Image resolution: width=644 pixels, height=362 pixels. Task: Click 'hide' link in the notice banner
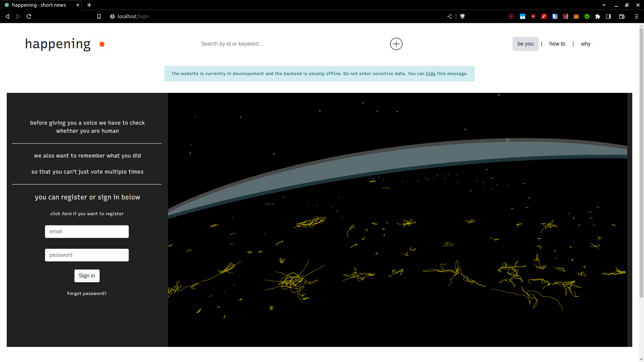[431, 74]
